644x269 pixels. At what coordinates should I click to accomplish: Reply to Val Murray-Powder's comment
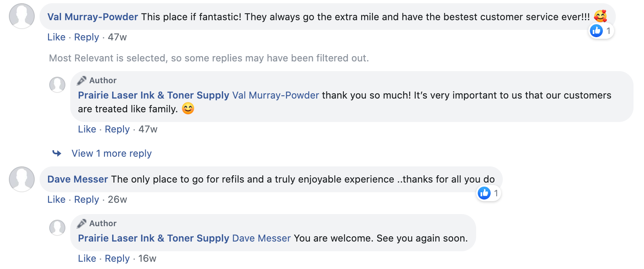click(86, 37)
